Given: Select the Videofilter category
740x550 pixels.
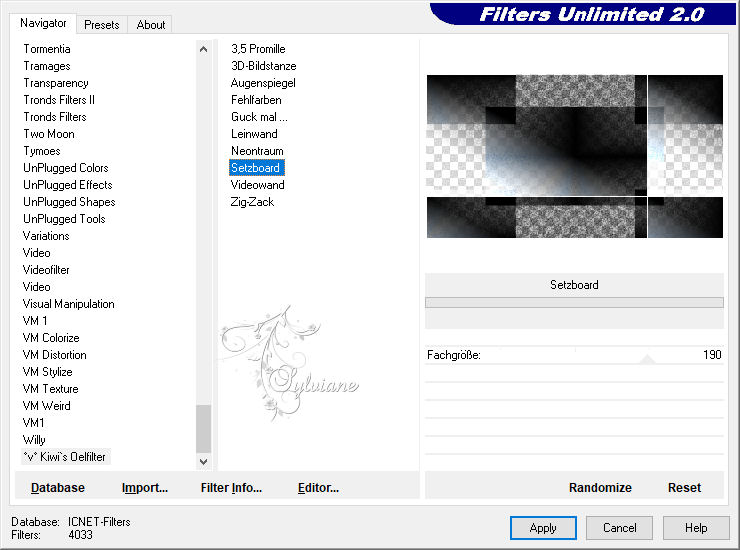Looking at the screenshot, I should tap(46, 270).
